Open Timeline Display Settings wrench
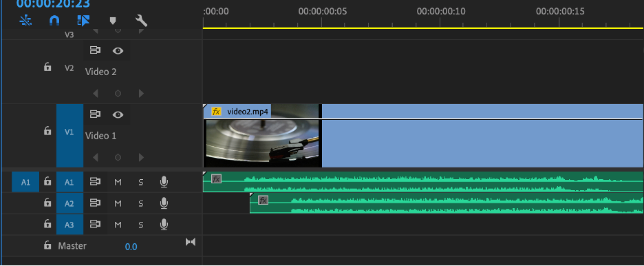Image resolution: width=644 pixels, height=266 pixels. click(141, 20)
